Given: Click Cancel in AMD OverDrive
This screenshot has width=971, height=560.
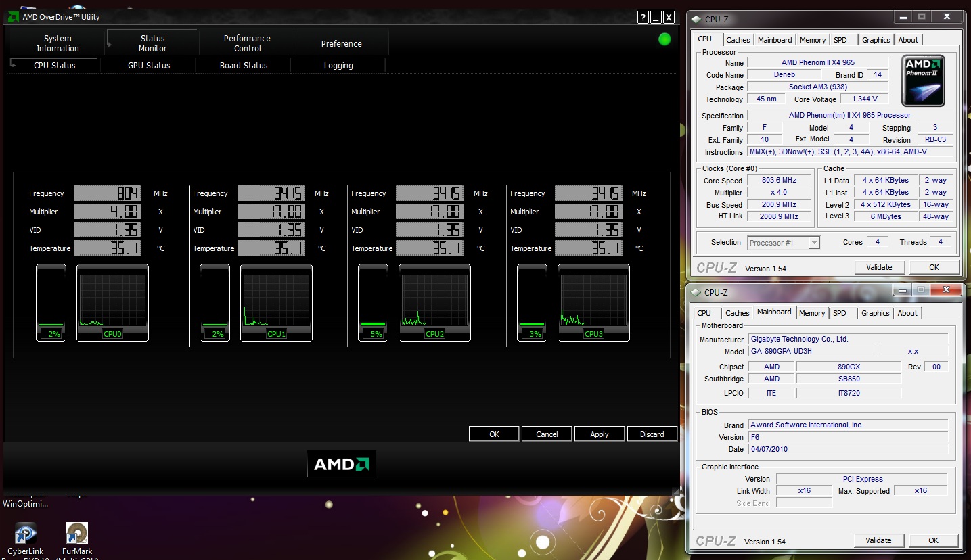Looking at the screenshot, I should pyautogui.click(x=547, y=434).
